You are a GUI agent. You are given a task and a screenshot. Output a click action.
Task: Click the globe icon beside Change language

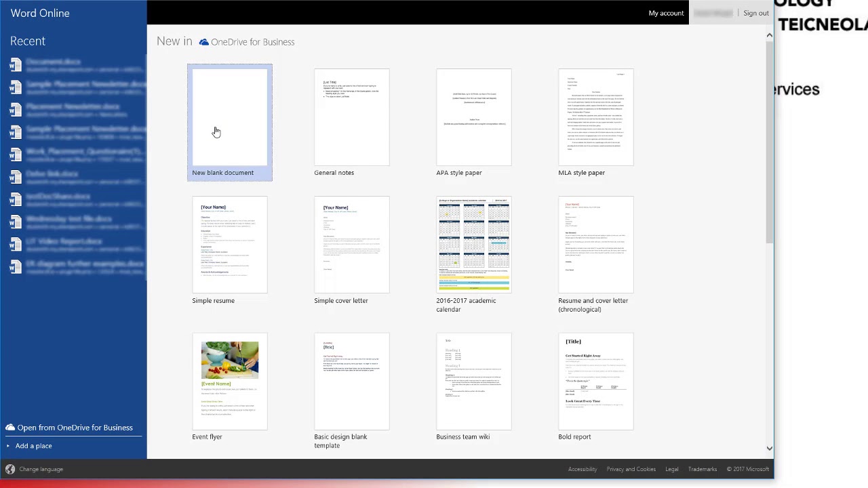[x=10, y=469]
